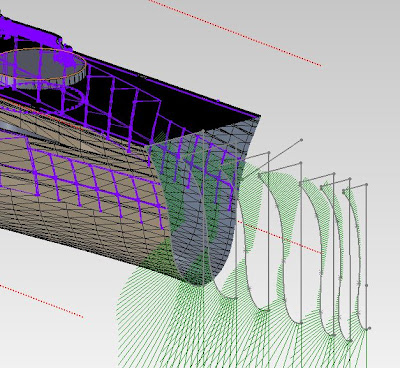
Task: Click the red dashed line segment between section curves
Action: point(279,237)
